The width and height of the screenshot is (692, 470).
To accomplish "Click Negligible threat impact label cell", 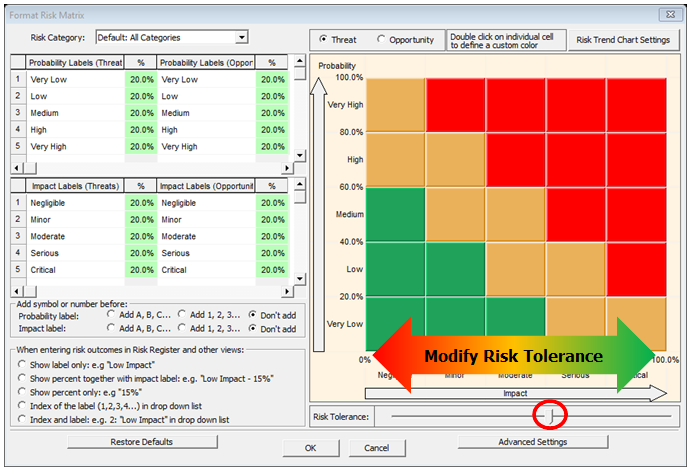I will (75, 203).
